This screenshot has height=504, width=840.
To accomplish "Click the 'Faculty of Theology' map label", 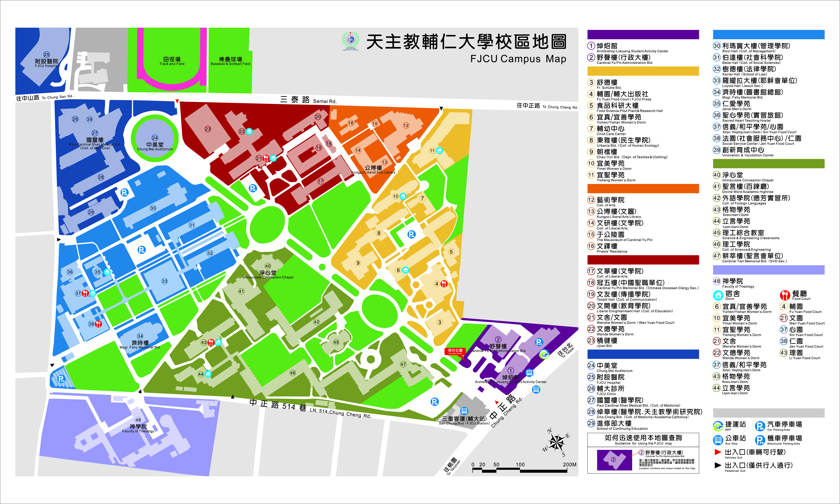I will point(138,431).
